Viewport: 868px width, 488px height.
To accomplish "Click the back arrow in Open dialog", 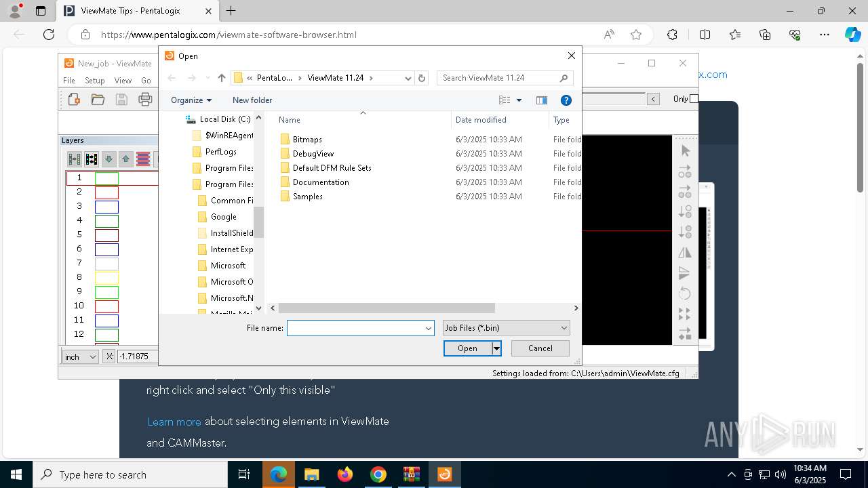I will (172, 78).
